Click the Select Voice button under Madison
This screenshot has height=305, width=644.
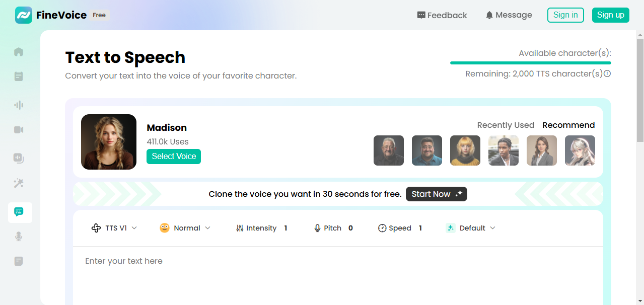(x=173, y=156)
